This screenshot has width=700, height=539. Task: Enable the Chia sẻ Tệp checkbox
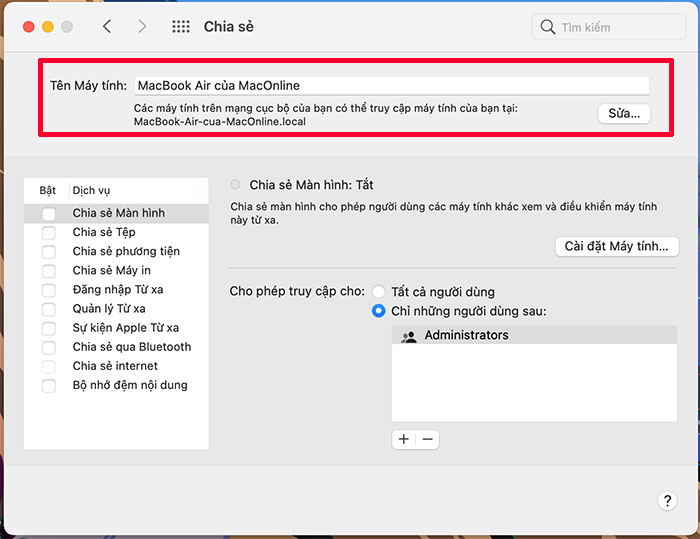point(49,233)
